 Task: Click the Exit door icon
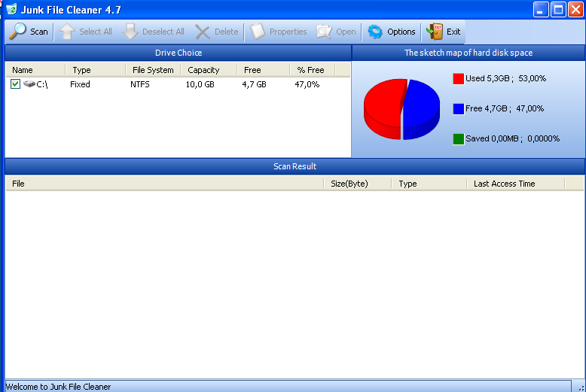(435, 32)
